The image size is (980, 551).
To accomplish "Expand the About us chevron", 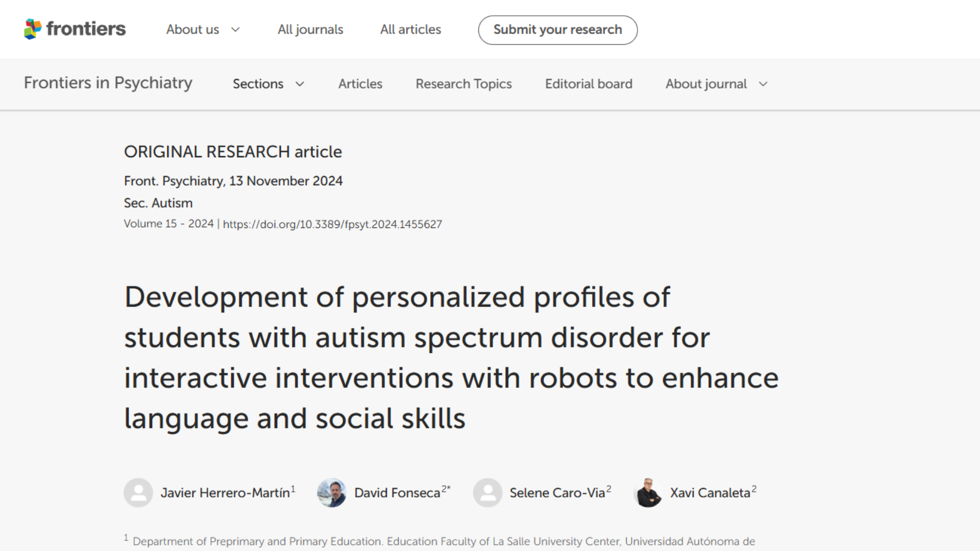I will [x=235, y=30].
